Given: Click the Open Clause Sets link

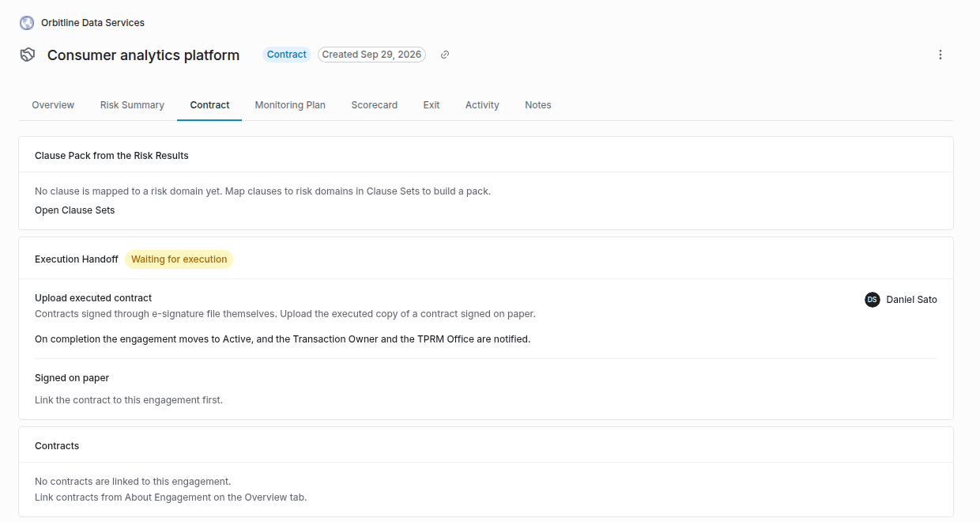Looking at the screenshot, I should pyautogui.click(x=75, y=210).
